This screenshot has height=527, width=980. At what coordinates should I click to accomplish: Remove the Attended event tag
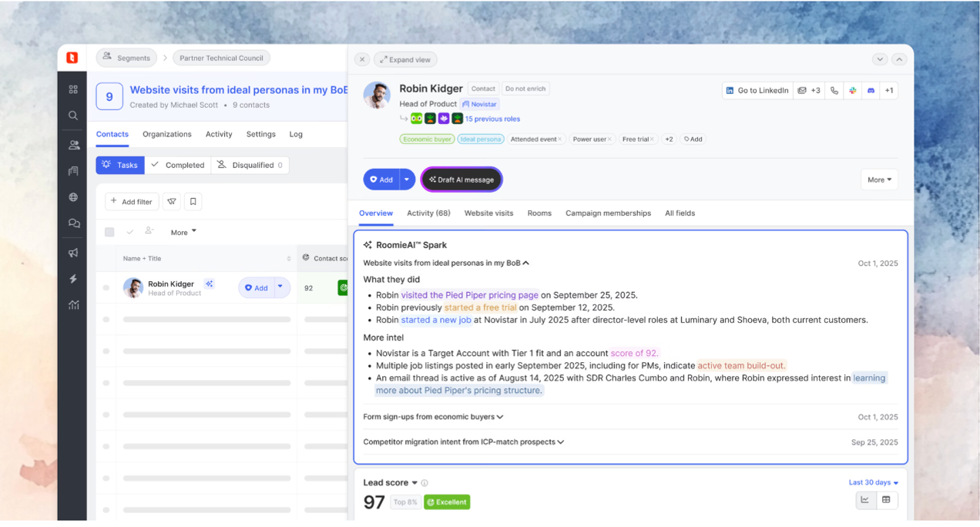(560, 139)
